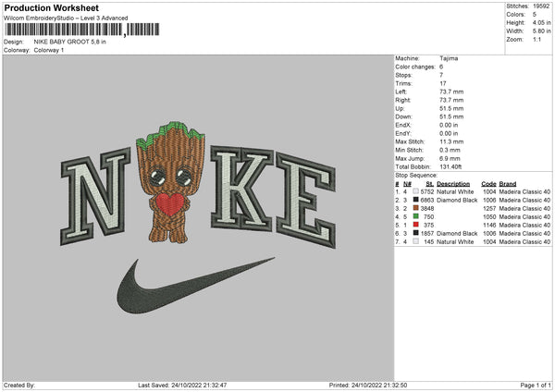Screen dimensions: 555x392
Task: Click the green swatch in the 750 stitches row
Action: coord(416,216)
